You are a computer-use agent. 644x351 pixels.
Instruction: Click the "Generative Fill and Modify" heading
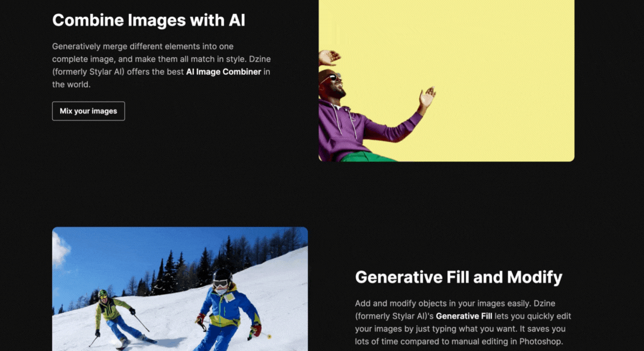458,277
